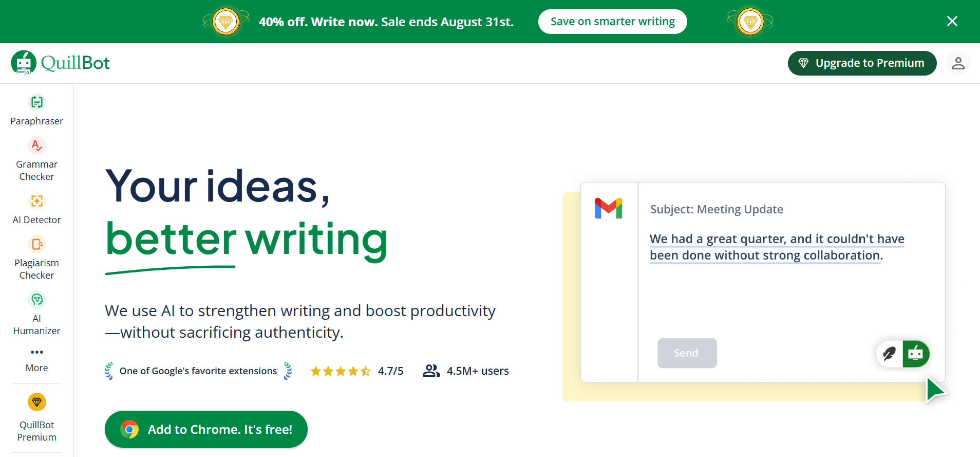Open the Paraphraser tool icon

click(37, 102)
